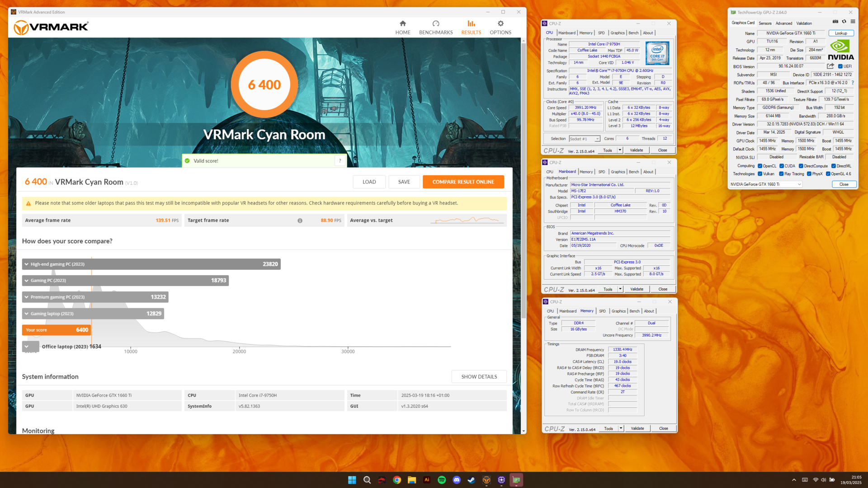Click the Lookup button in GPU-Z
The width and height of the screenshot is (868, 488).
(x=841, y=33)
